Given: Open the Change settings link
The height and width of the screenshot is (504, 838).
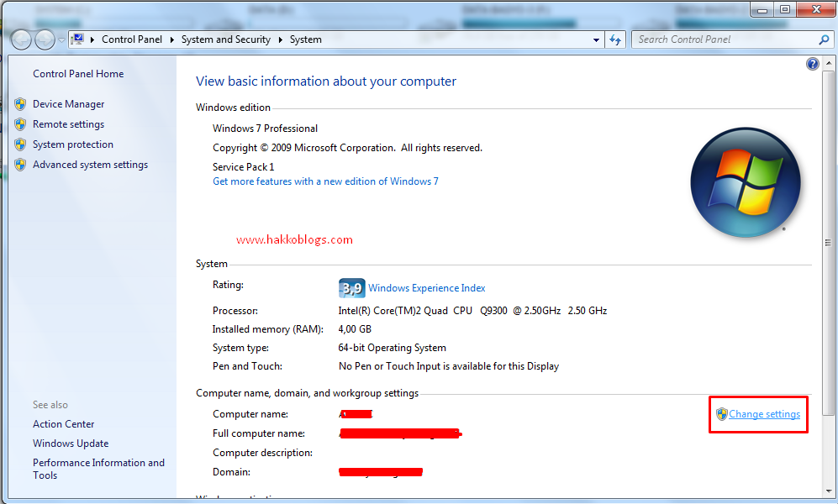Looking at the screenshot, I should click(x=764, y=414).
